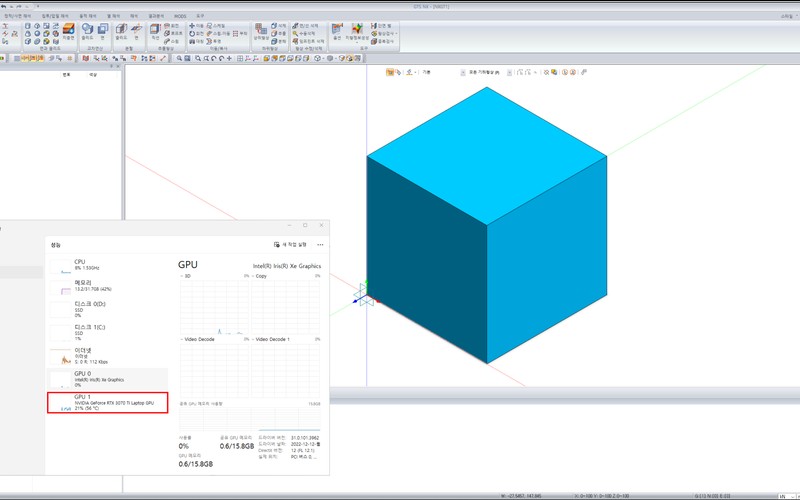Click the 투영 projection tool
800x500 pixels.
click(x=214, y=41)
